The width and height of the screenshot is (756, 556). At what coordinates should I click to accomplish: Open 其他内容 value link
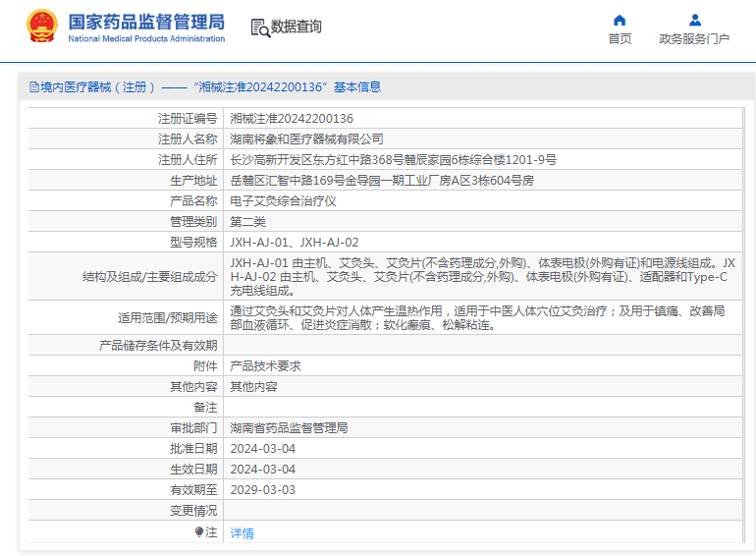coord(253,387)
